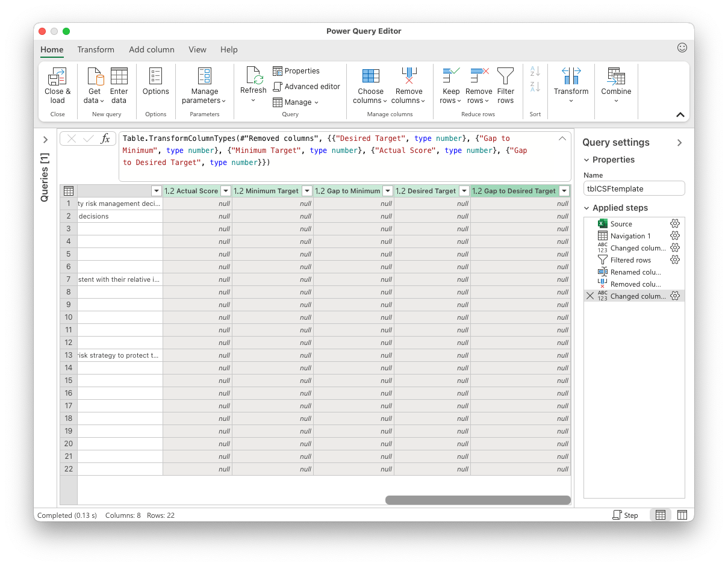728x566 pixels.
Task: Expand the Queries pane
Action: click(45, 140)
